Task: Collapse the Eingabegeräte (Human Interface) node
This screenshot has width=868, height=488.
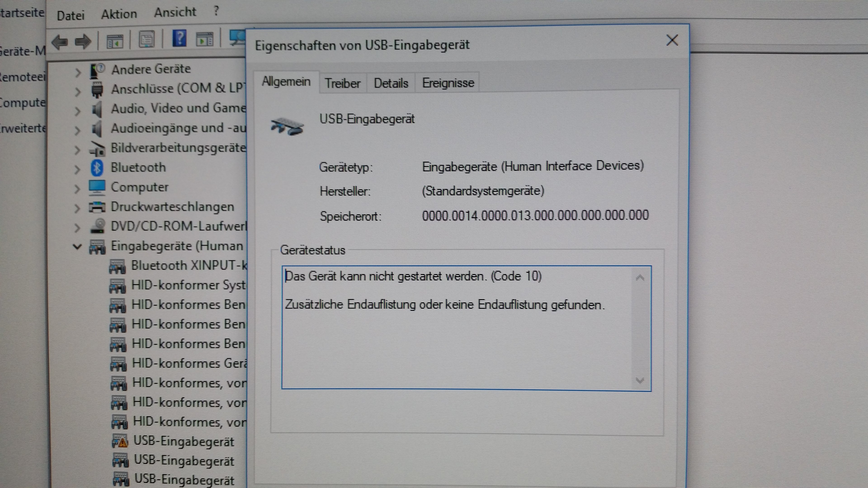Action: point(78,247)
